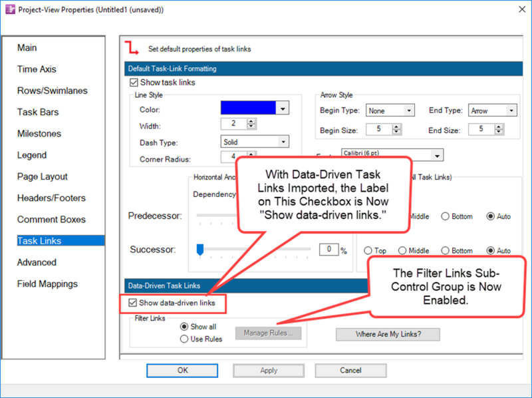Image resolution: width=532 pixels, height=398 pixels.
Task: Decrease Begin Size with the down arrow
Action: pyautogui.click(x=396, y=132)
